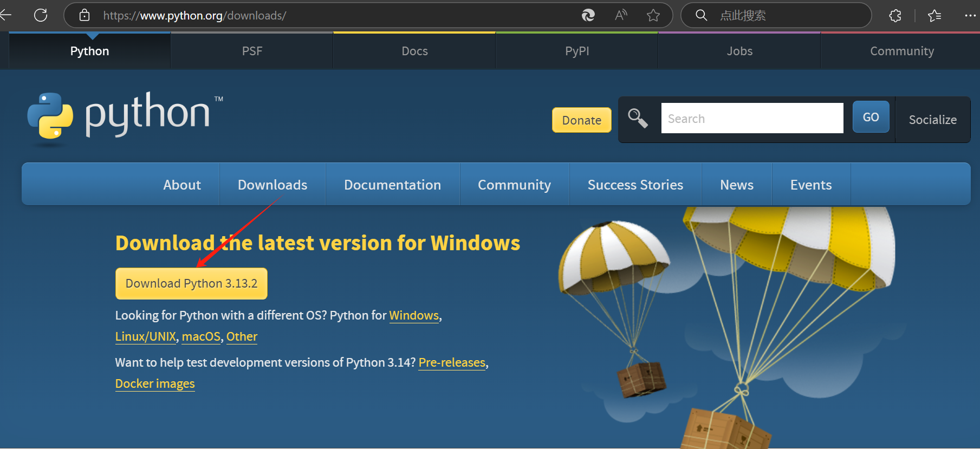This screenshot has height=449, width=980.
Task: Open the browser settings ellipsis menu
Action: [x=970, y=16]
